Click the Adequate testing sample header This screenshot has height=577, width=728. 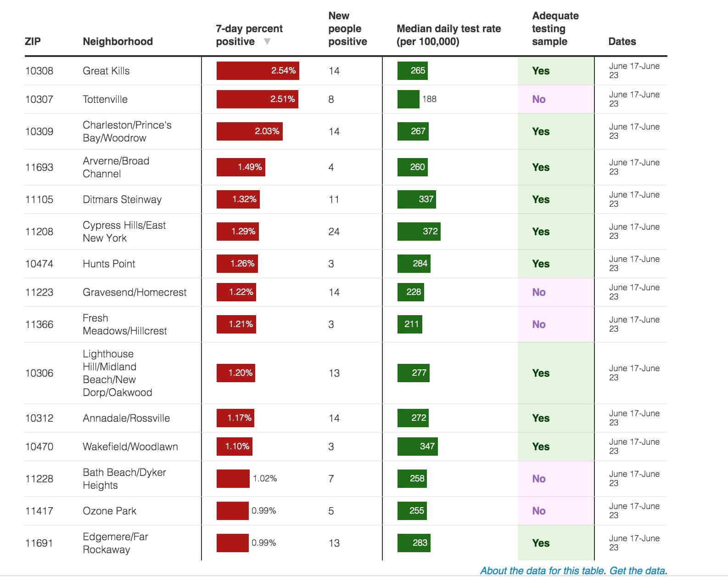click(x=555, y=29)
